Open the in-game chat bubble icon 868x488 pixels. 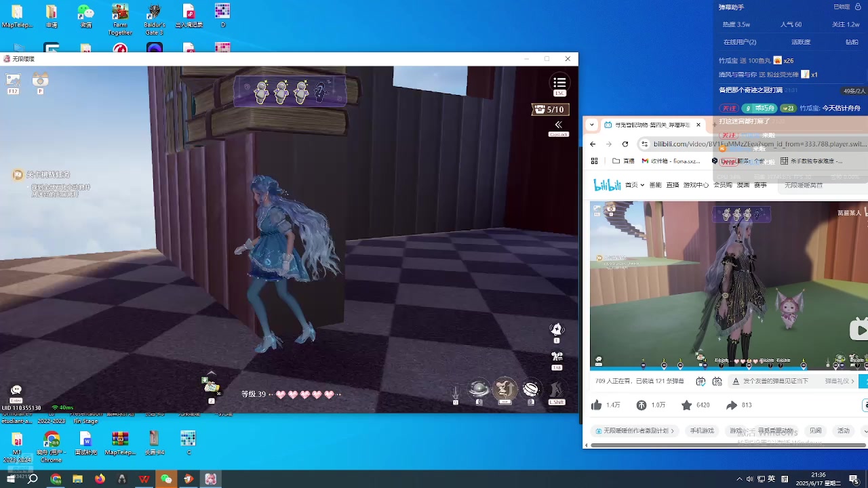coord(16,390)
